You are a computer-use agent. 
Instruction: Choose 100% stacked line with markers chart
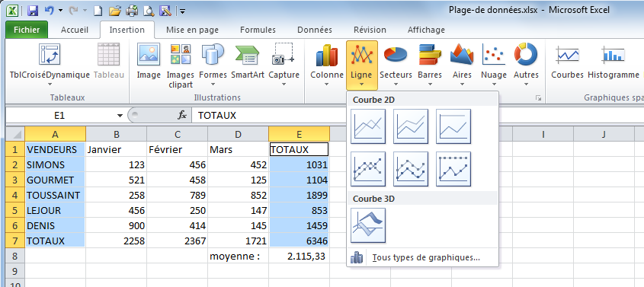pyautogui.click(x=453, y=169)
